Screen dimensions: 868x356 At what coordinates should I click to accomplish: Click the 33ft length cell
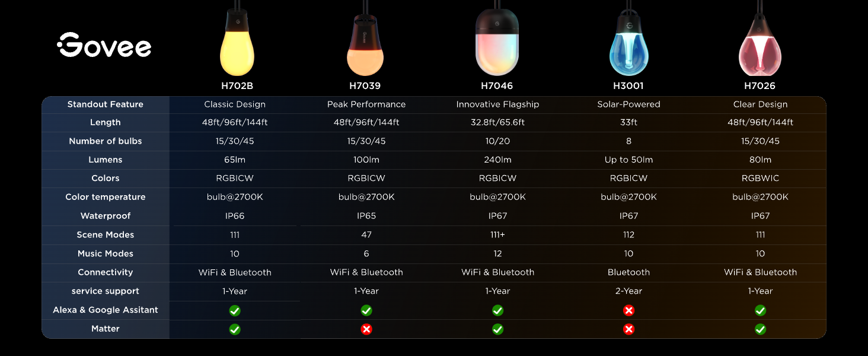(629, 122)
